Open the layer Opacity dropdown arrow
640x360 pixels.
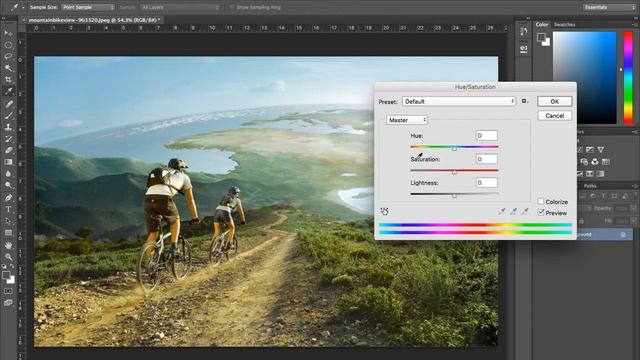point(633,208)
